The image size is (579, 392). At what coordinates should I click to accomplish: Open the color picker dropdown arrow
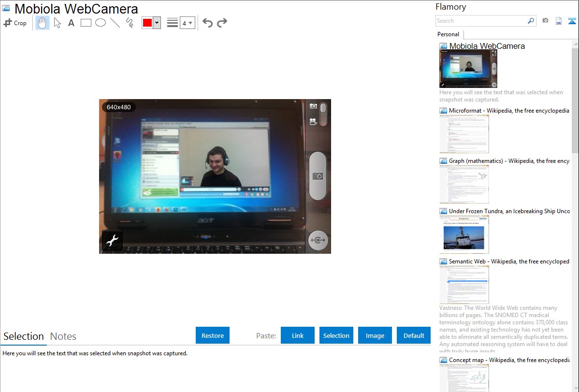(157, 23)
